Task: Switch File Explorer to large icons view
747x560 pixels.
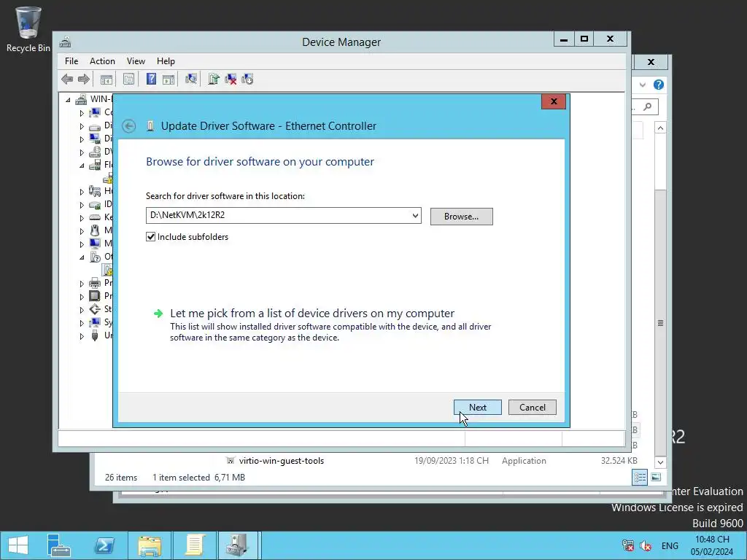Action: [656, 477]
